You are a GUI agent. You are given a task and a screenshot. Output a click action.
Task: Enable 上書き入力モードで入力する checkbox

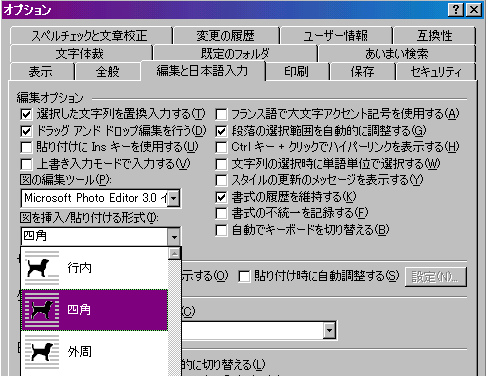pos(26,164)
